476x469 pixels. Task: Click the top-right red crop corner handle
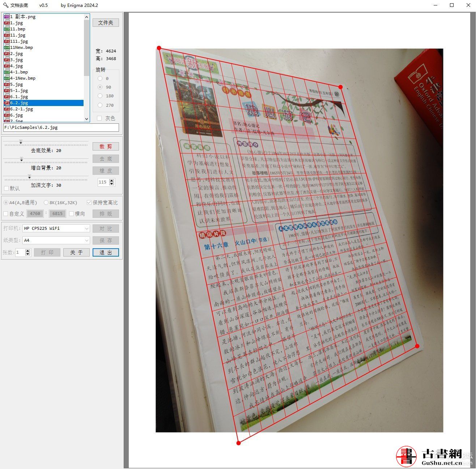coord(340,87)
